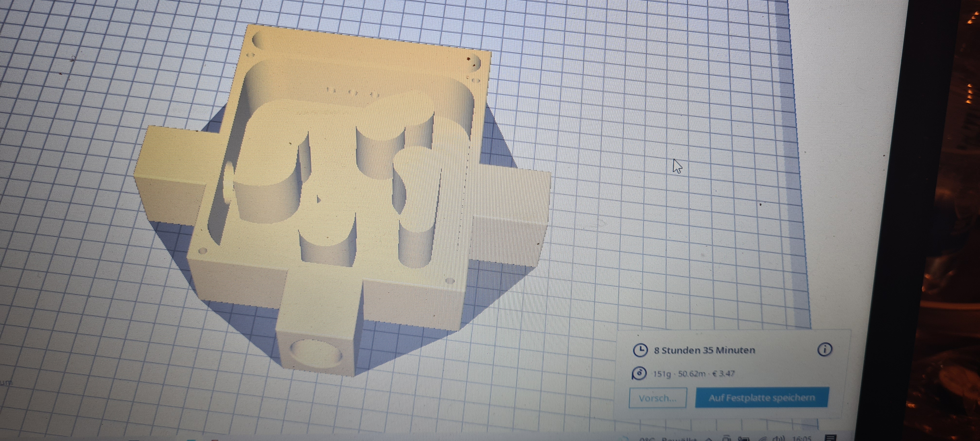Click the model's left side block
The width and height of the screenshot is (980, 441).
point(171,171)
